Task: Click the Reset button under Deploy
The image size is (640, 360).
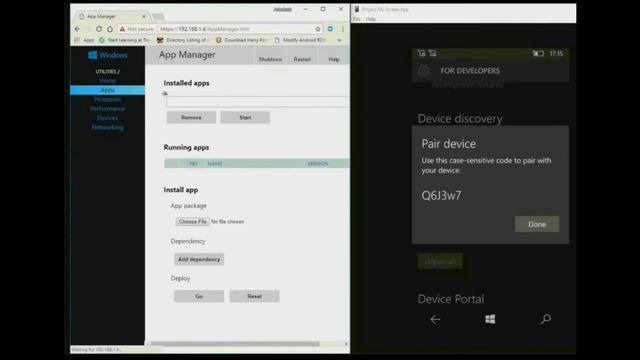Action: coord(254,296)
